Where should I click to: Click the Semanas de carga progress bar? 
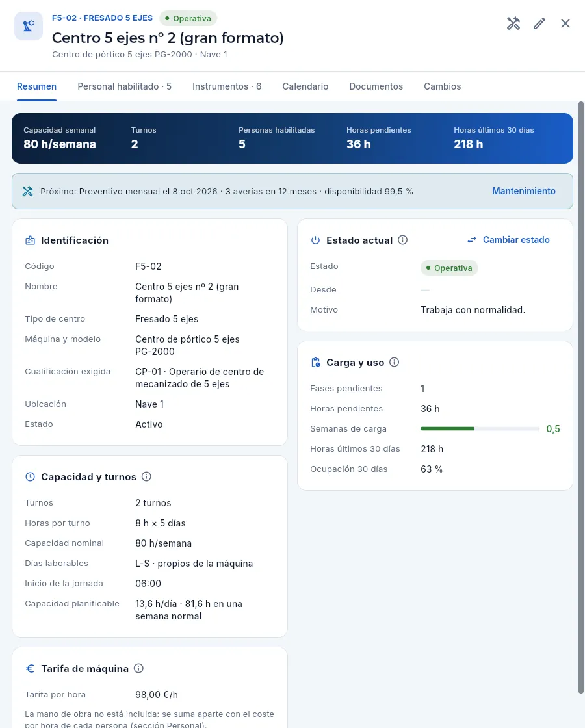coord(480,428)
